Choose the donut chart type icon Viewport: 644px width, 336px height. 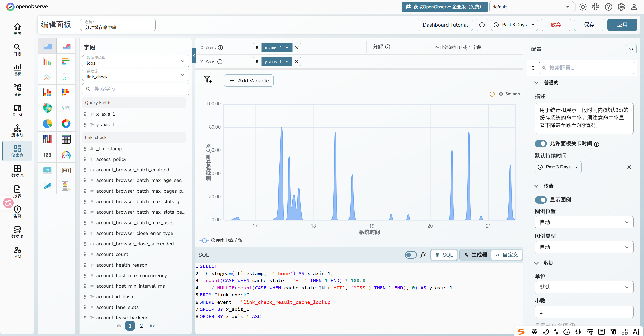pyautogui.click(x=66, y=124)
